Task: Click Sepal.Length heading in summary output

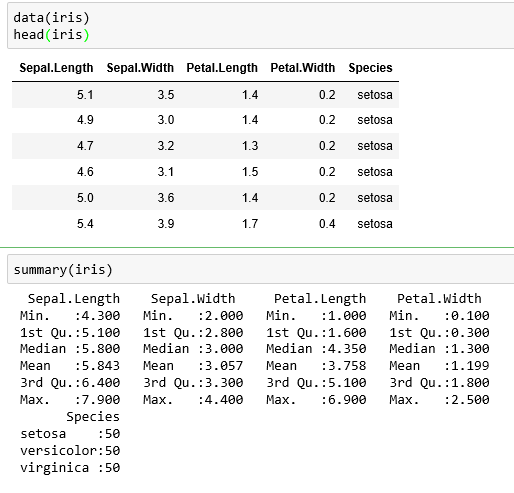Action: pos(74,299)
